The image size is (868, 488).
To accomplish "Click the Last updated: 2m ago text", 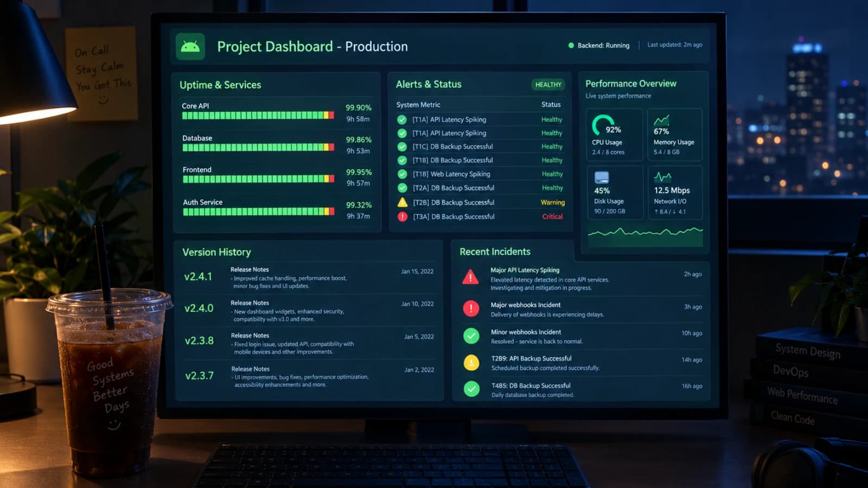I will click(x=675, y=45).
